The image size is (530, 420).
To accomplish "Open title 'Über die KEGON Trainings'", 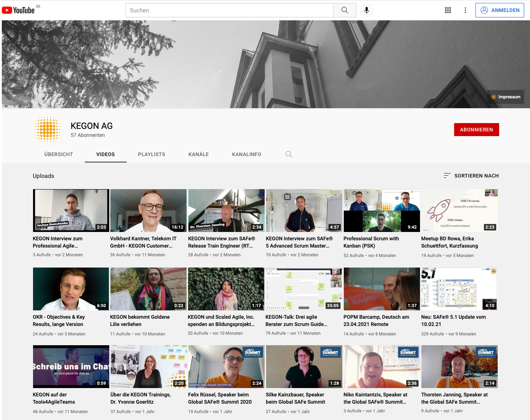I will pos(140,398).
